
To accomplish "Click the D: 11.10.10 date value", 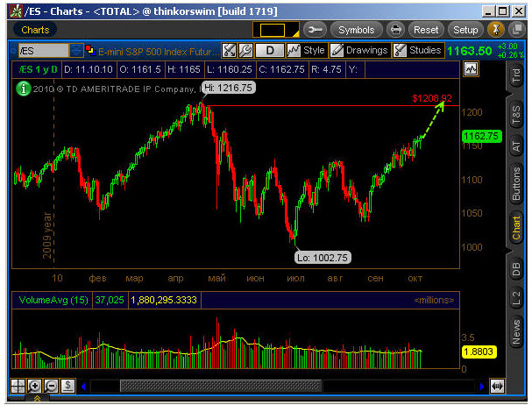I will click(x=89, y=69).
